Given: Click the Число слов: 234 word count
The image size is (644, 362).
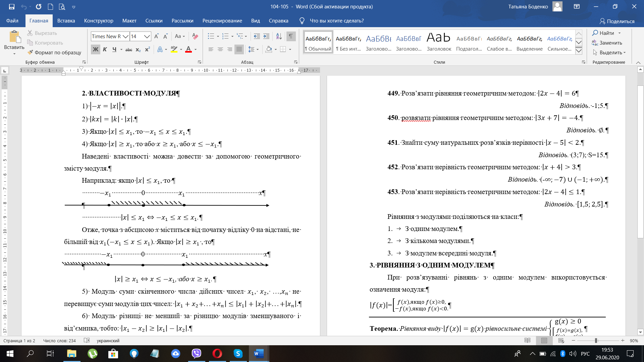Looking at the screenshot, I should (59, 341).
